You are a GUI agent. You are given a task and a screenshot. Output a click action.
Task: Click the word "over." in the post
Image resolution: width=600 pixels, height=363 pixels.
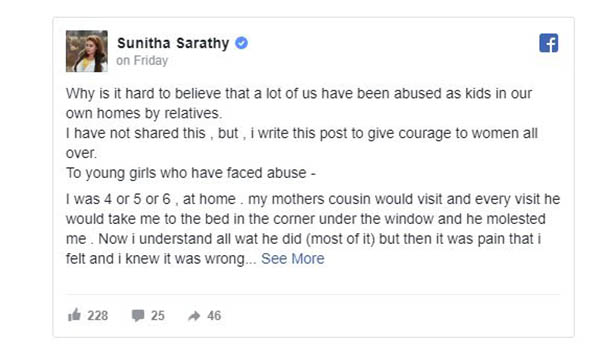click(x=81, y=153)
